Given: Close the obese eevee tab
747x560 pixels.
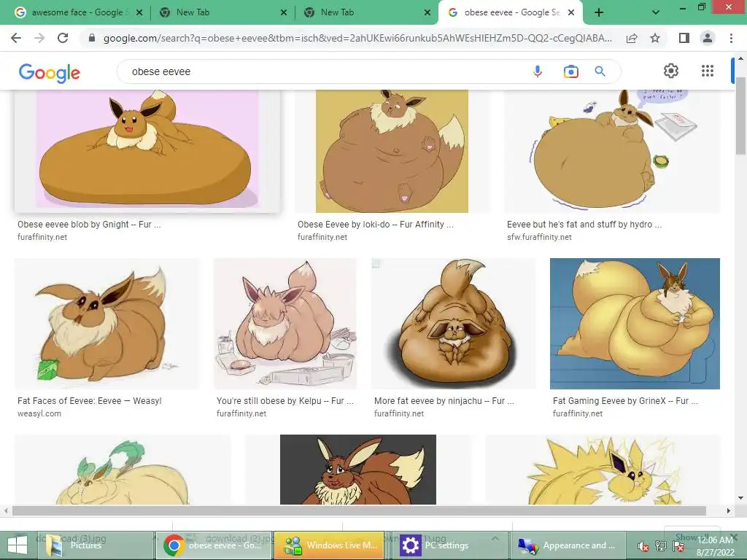Looking at the screenshot, I should (571, 12).
